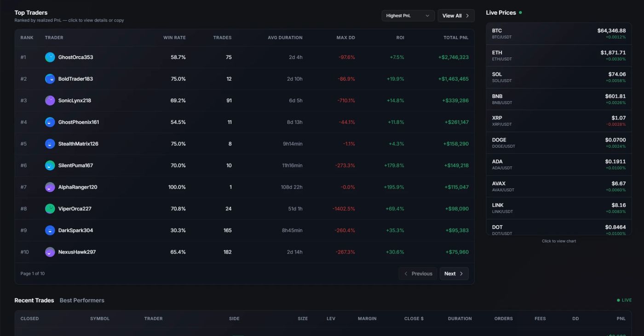Click DarkSpark304's avatar icon
644x336 pixels.
(50, 230)
